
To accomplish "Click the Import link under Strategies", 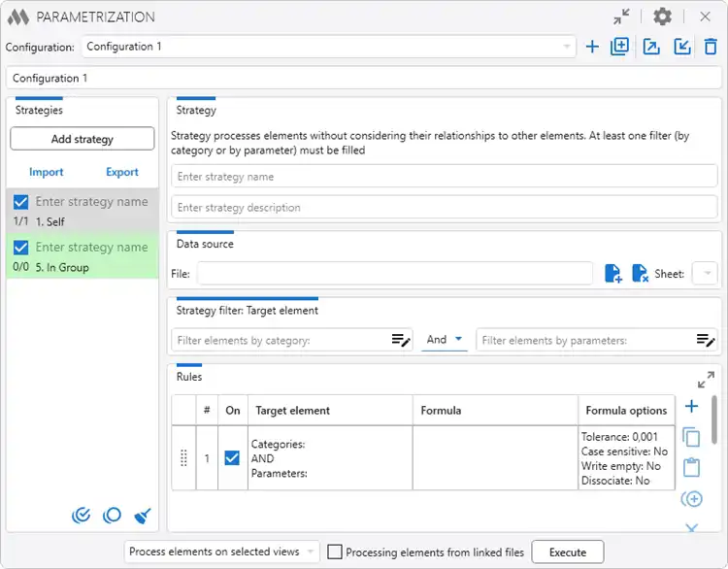I will [46, 172].
